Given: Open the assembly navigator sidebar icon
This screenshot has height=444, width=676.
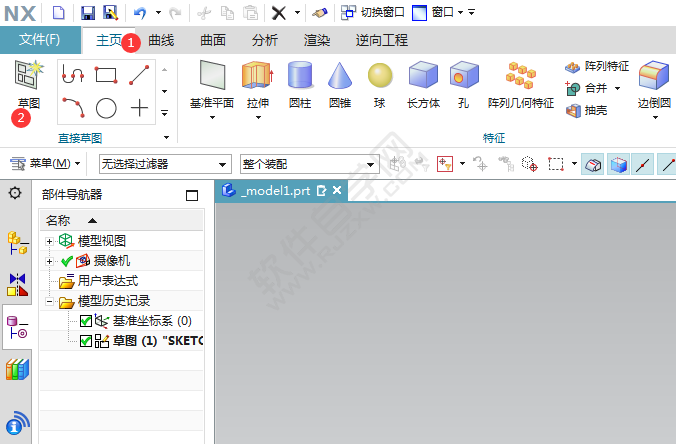Looking at the screenshot, I should (x=17, y=244).
